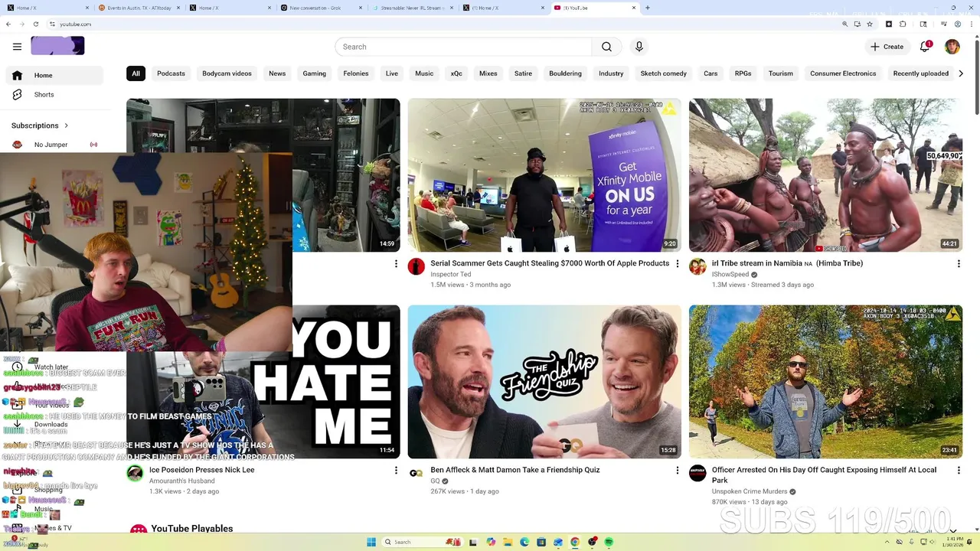
Task: Select the Bodycam videos chip
Action: [x=227, y=73]
